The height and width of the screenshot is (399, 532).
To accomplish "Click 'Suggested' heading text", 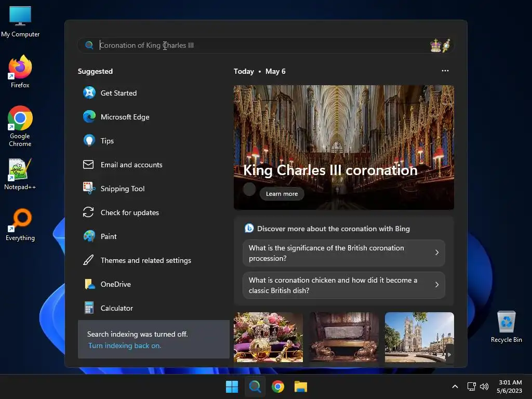I will click(x=95, y=71).
